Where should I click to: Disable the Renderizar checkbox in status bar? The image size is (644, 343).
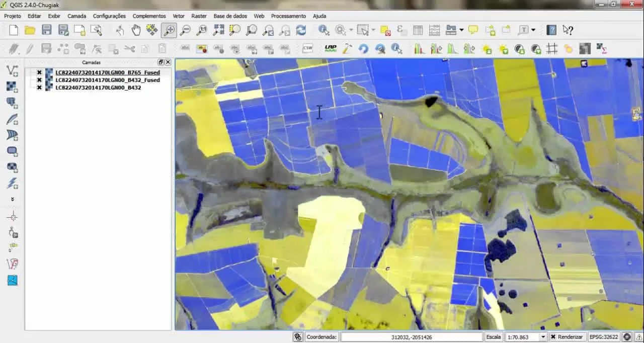point(552,337)
